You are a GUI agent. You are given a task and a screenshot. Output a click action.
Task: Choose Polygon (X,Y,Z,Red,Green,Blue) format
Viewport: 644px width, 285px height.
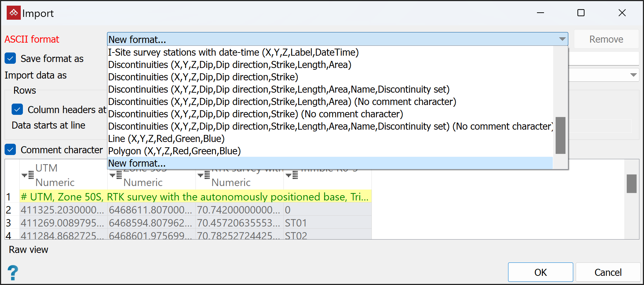174,151
